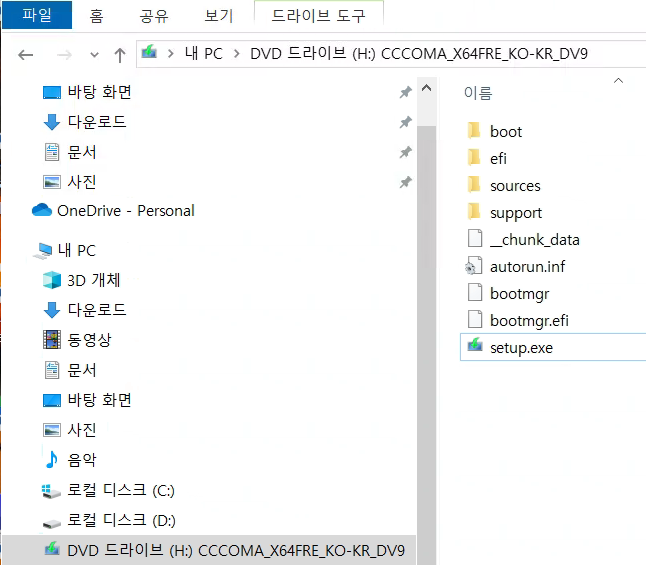
Task: Open 문서 under 내 PC
Action: click(x=82, y=370)
